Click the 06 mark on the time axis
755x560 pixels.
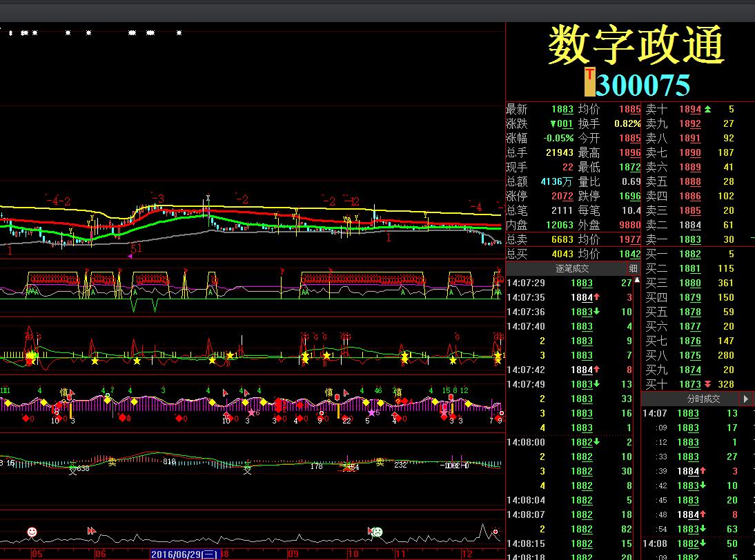coord(100,554)
